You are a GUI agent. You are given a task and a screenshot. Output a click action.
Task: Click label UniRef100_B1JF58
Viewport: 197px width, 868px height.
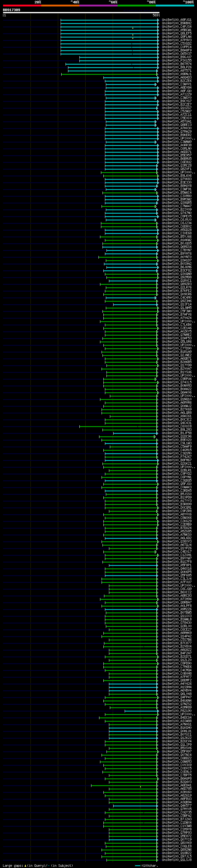pyautogui.click(x=176, y=433)
